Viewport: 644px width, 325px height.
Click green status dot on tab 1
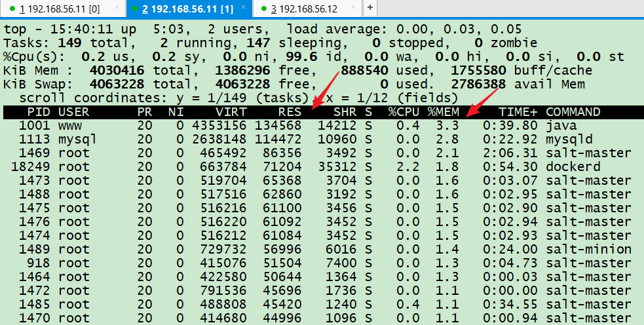12,9
